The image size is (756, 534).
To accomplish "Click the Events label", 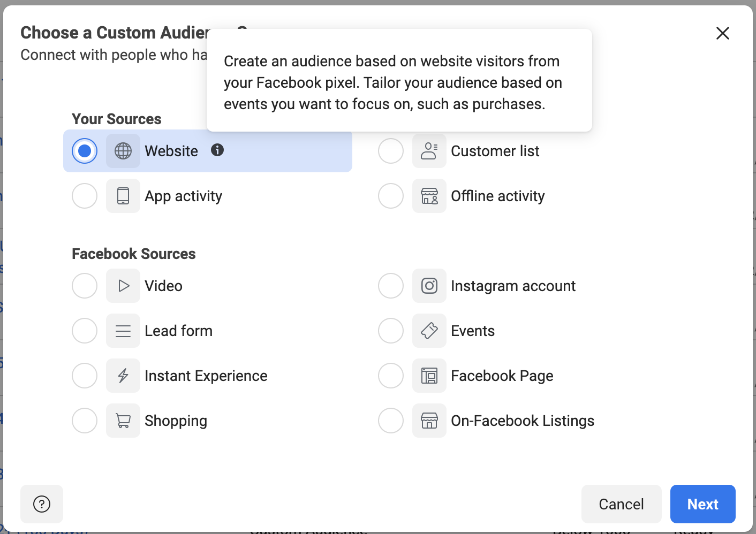I will click(473, 331).
